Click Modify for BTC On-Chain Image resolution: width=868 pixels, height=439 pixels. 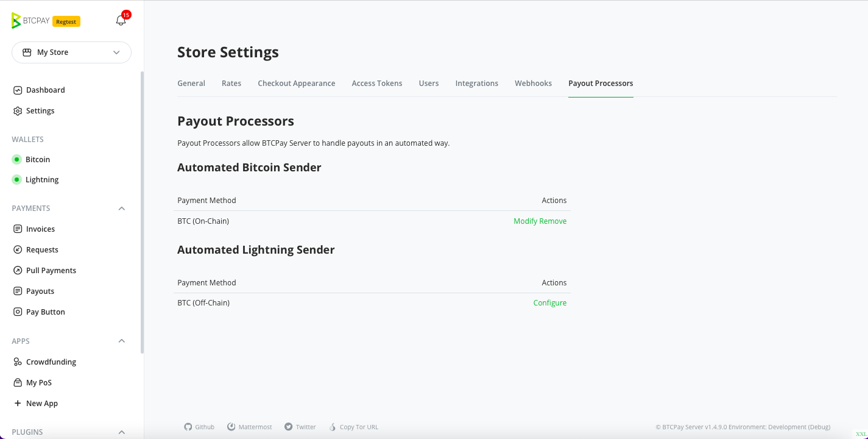click(525, 221)
